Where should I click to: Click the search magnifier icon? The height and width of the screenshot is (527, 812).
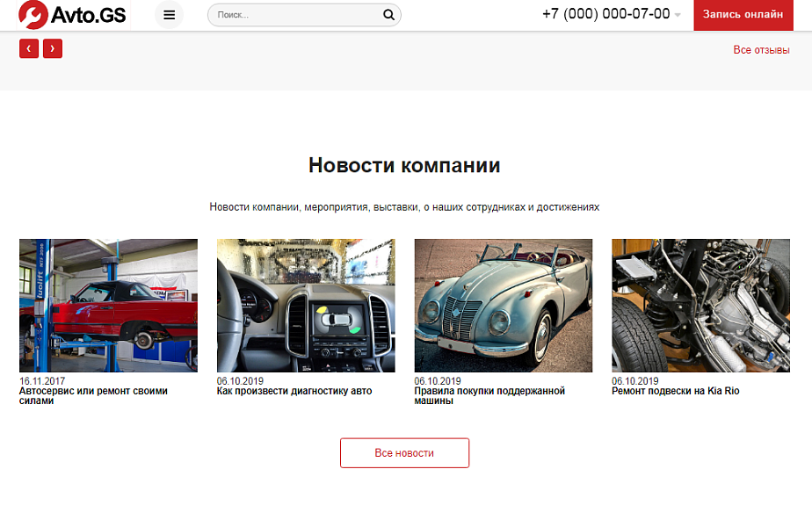[x=388, y=15]
